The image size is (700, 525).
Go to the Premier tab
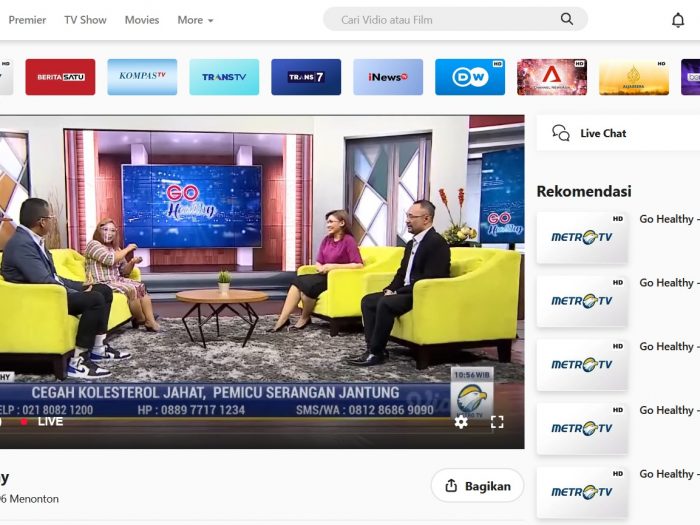tap(27, 20)
